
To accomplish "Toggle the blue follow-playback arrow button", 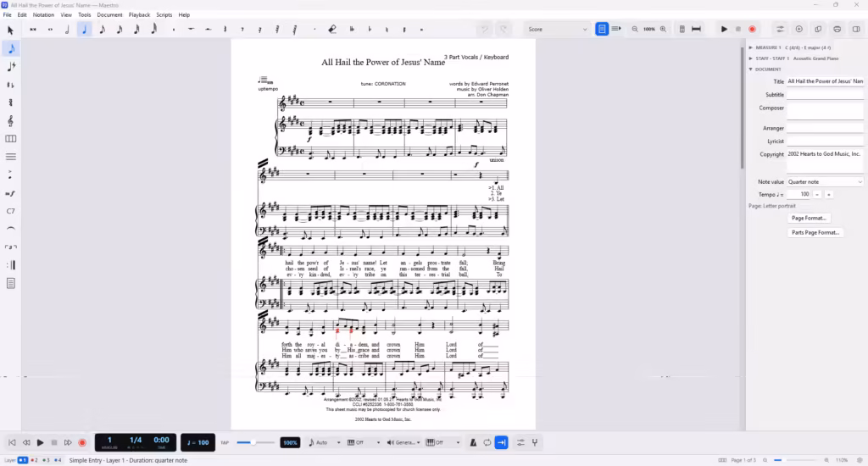I will [502, 442].
